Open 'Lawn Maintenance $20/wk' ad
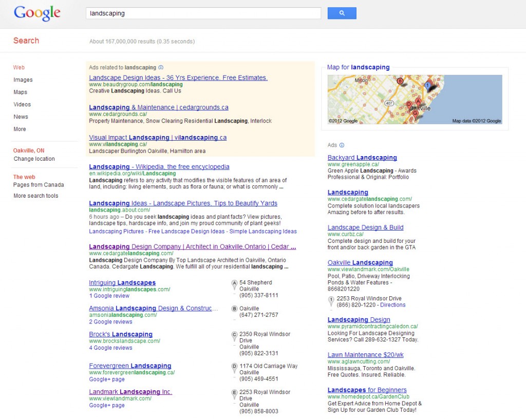This screenshot has width=526, height=420. click(x=366, y=355)
